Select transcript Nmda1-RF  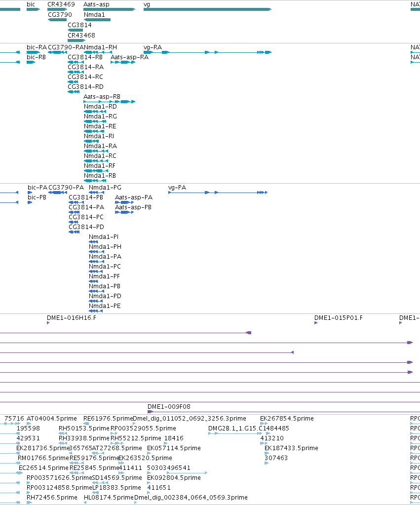coord(100,166)
